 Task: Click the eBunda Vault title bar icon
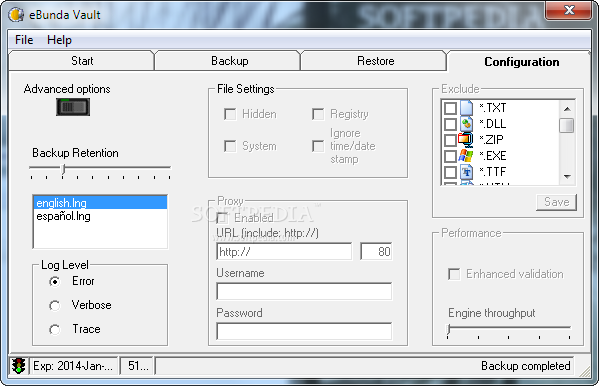16,15
